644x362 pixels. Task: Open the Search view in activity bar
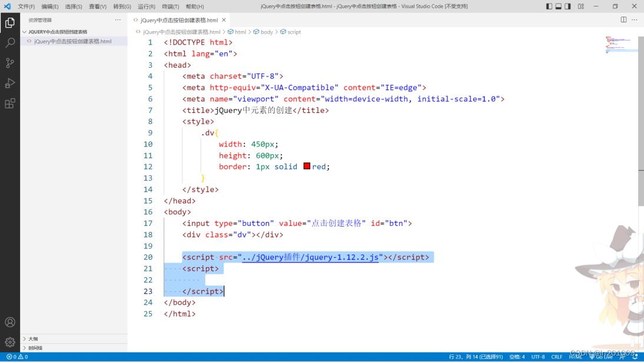(x=10, y=43)
